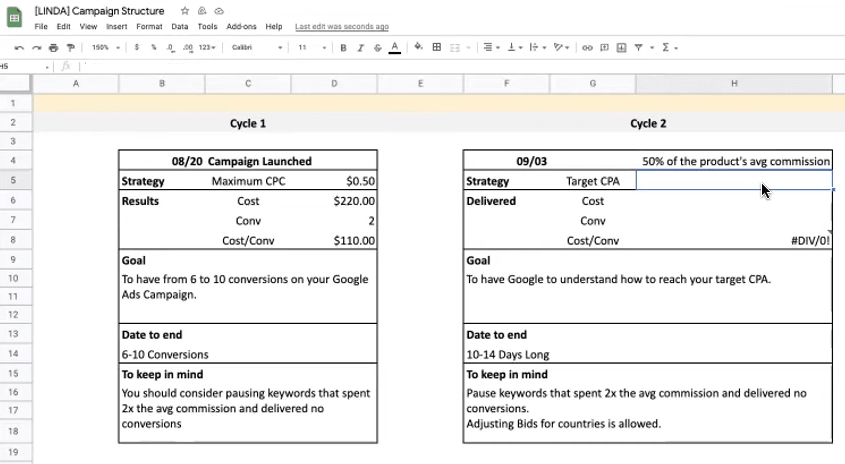Viewport: 845px width, 464px height.
Task: Open the fill color picker
Action: pos(419,47)
